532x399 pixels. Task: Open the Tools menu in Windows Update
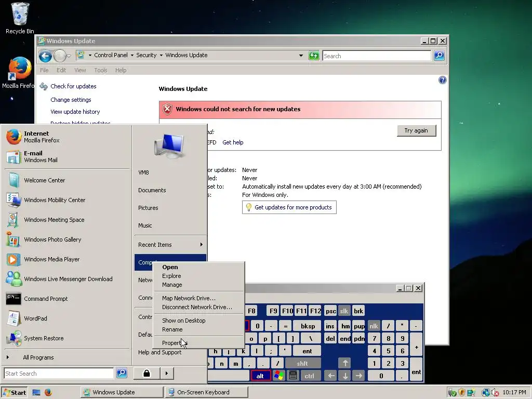coord(101,70)
